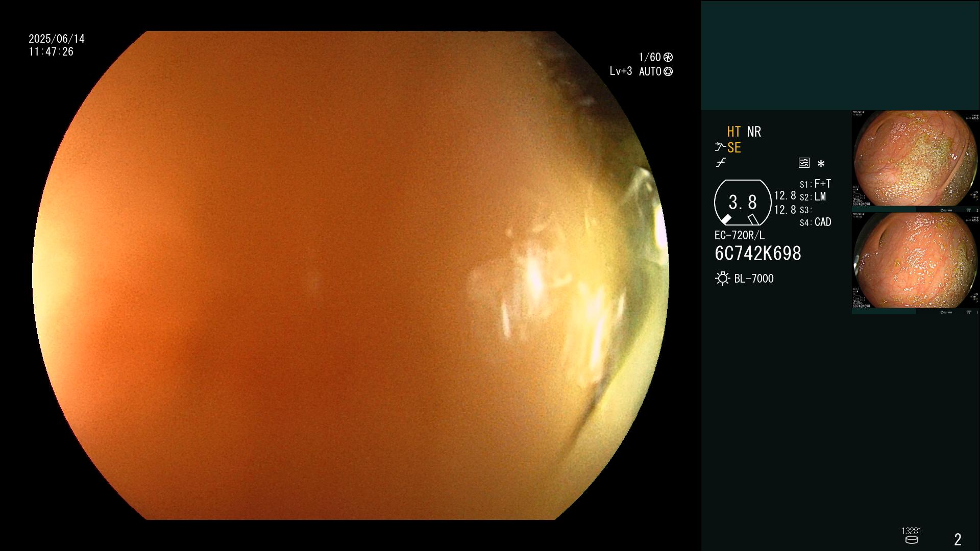Image resolution: width=980 pixels, height=551 pixels.
Task: Click the date 2025/06/14
Action: tap(57, 39)
